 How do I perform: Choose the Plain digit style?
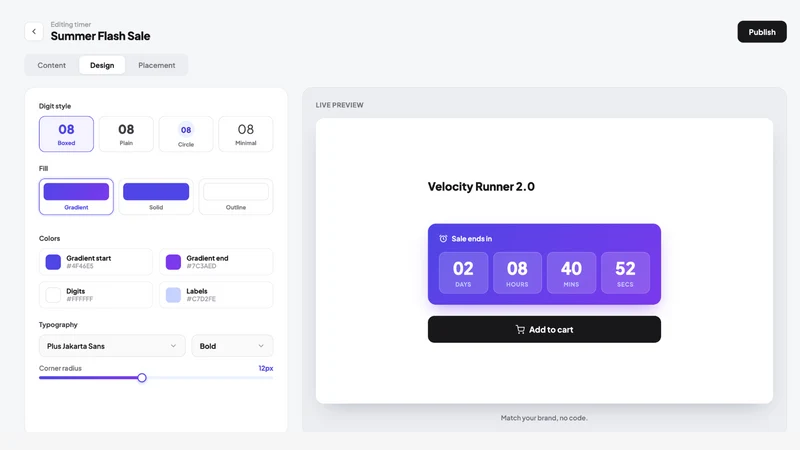(126, 134)
